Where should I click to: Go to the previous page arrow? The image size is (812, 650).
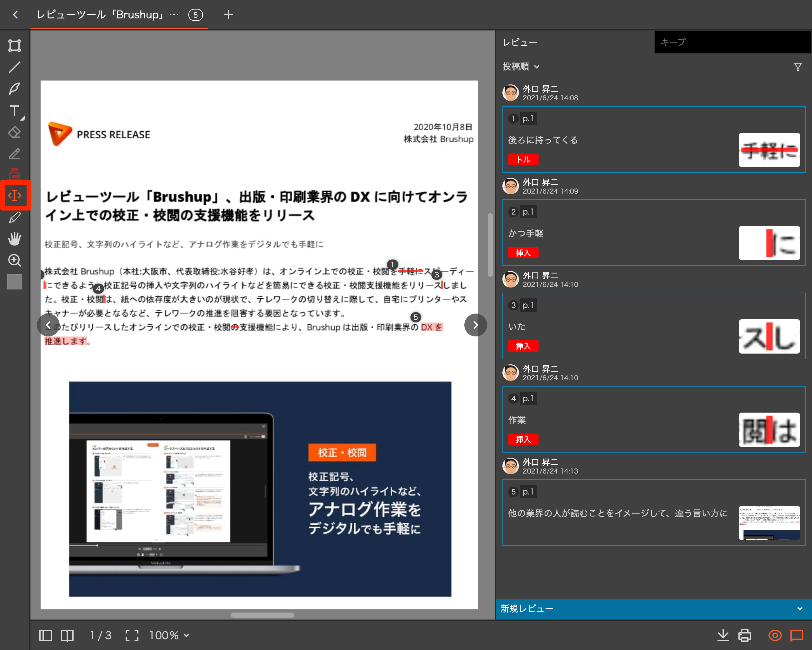pyautogui.click(x=48, y=325)
